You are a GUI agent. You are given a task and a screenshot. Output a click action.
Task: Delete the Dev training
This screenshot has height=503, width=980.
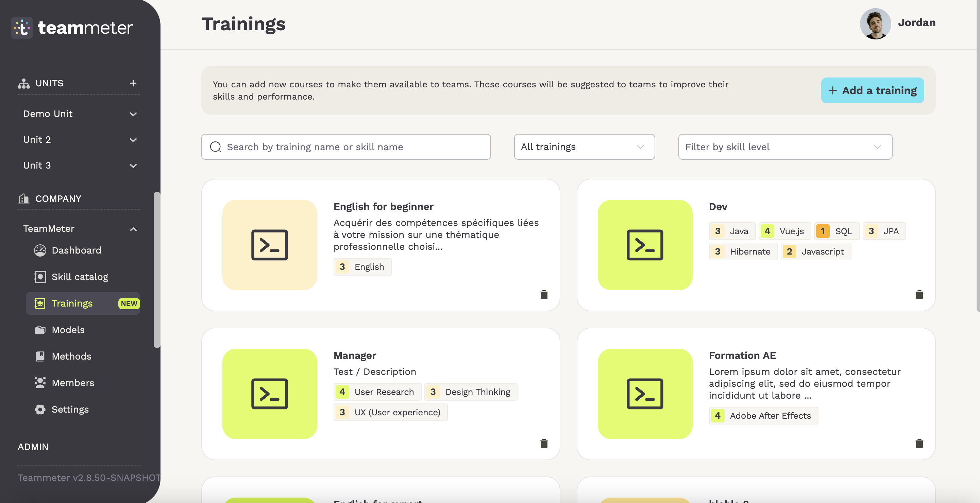[x=919, y=295]
